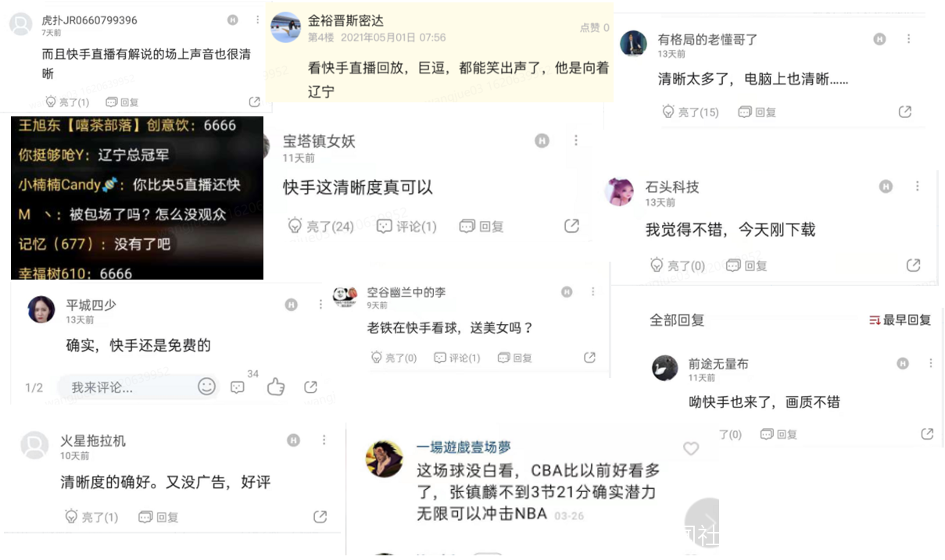The height and width of the screenshot is (560, 945).
Task: Open 前途无量布 comment overflow menu
Action: 931,364
